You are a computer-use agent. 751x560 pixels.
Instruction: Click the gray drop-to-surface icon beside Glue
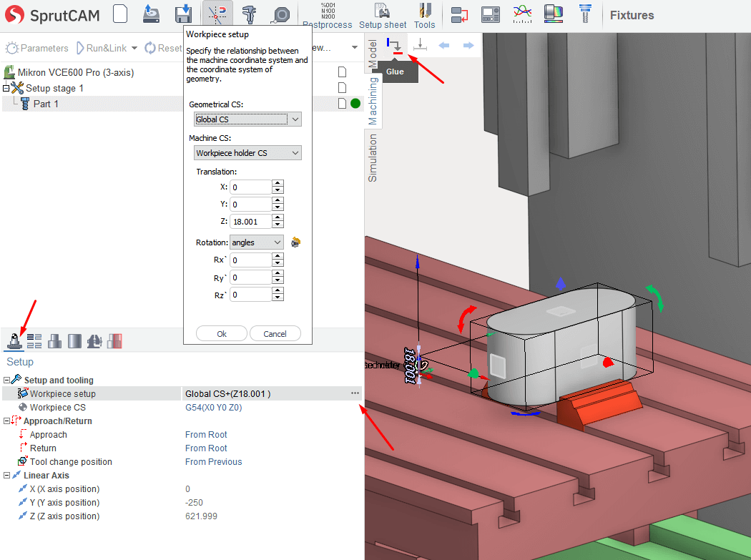point(420,45)
